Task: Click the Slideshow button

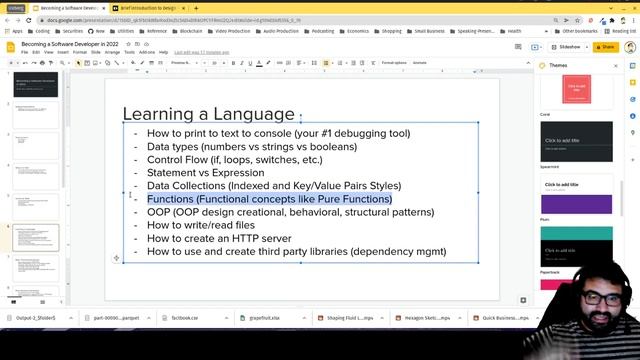Action: pos(566,47)
